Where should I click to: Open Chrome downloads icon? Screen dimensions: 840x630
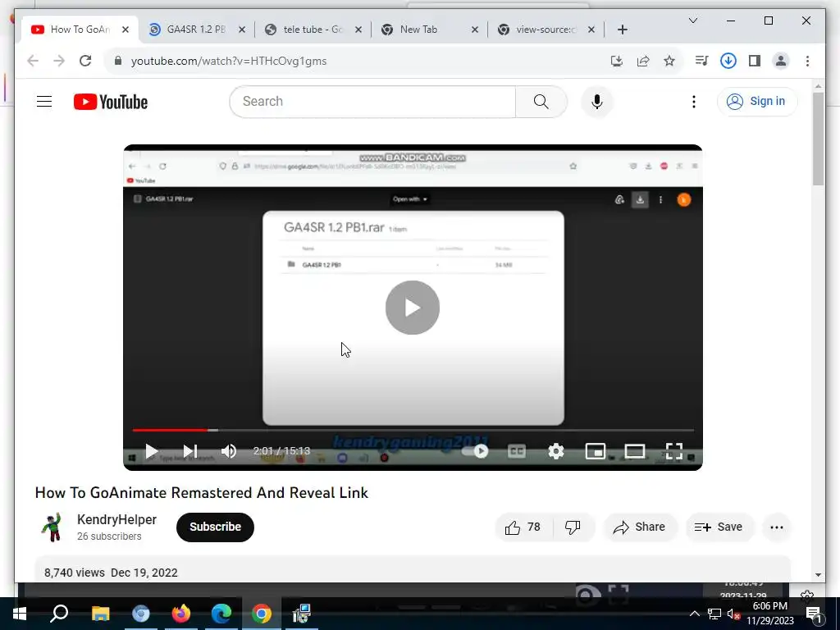[x=728, y=61]
